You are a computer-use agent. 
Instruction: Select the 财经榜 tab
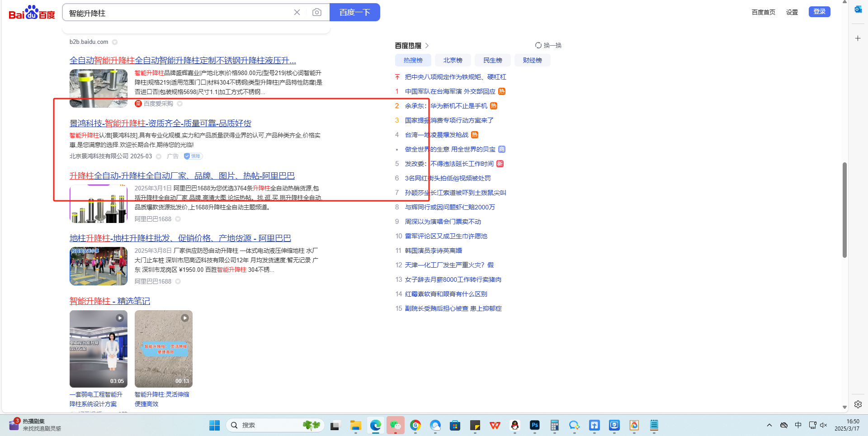pyautogui.click(x=532, y=60)
